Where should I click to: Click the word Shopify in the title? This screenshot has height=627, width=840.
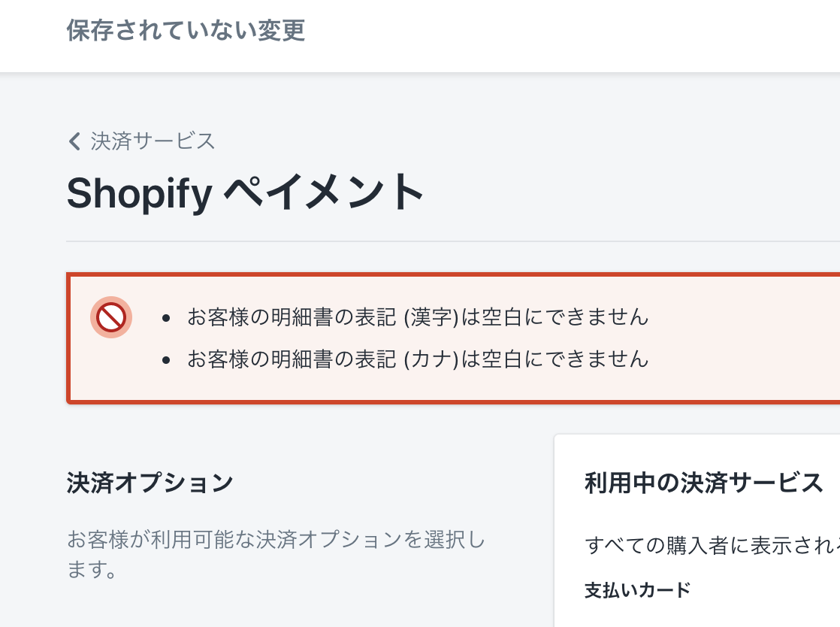[140, 193]
